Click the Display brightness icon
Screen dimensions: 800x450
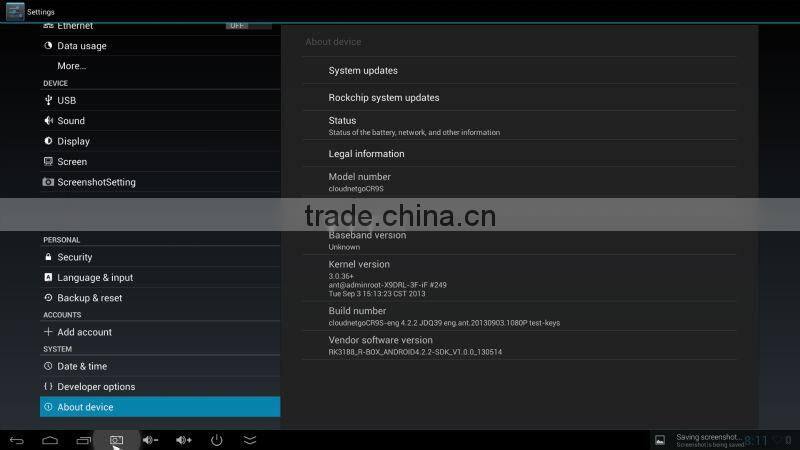(x=48, y=141)
